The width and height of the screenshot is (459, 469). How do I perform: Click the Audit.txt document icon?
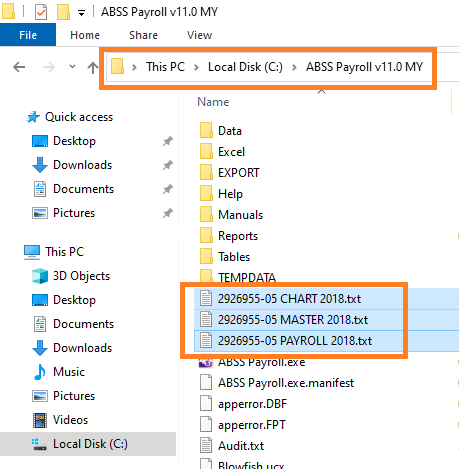pyautogui.click(x=206, y=445)
